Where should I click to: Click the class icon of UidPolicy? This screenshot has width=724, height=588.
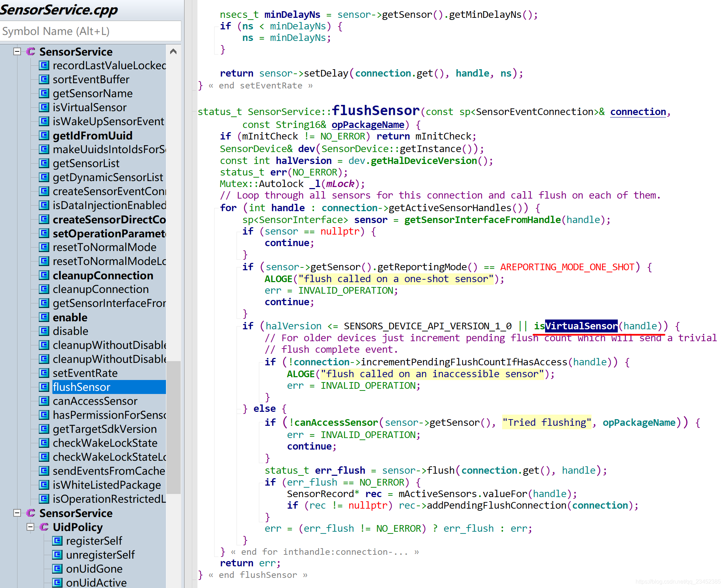44,527
